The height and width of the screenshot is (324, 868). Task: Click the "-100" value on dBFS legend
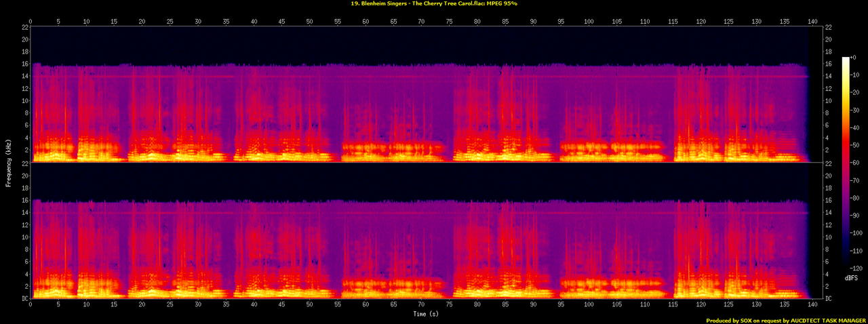click(x=857, y=232)
